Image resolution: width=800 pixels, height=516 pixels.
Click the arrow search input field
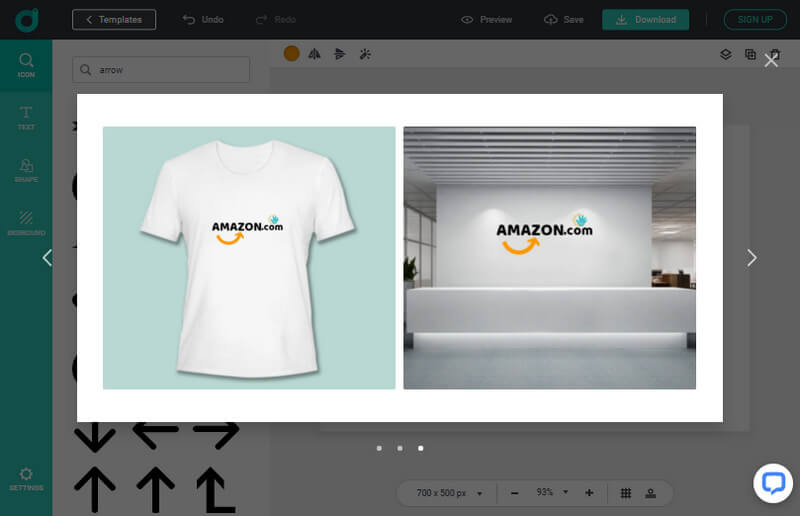[161, 69]
